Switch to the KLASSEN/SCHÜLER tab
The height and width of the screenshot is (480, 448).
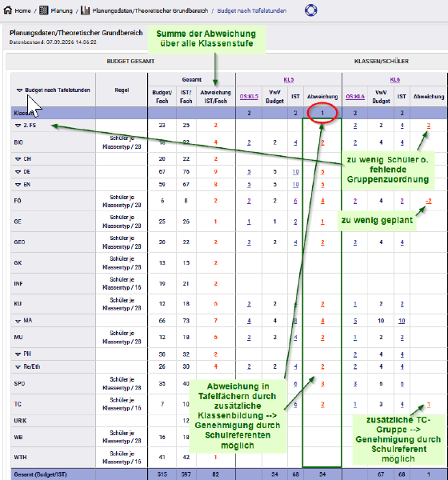pos(382,62)
